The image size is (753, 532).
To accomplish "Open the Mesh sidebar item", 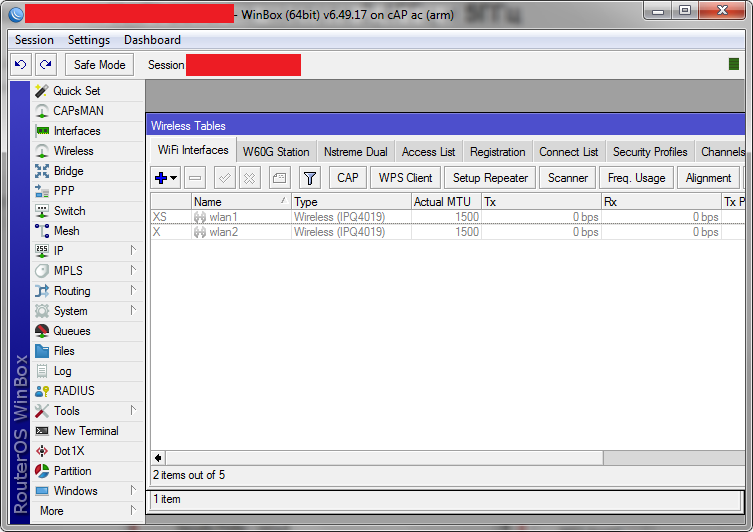I will [88, 231].
